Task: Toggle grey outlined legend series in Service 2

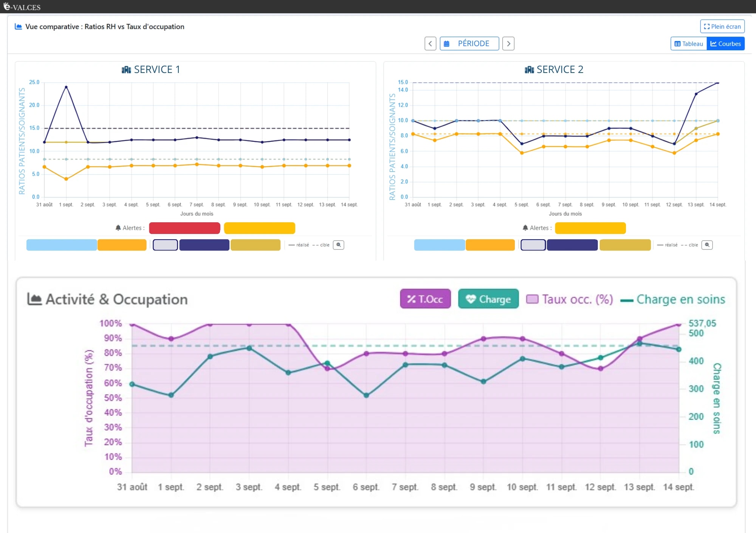Action: pos(533,245)
